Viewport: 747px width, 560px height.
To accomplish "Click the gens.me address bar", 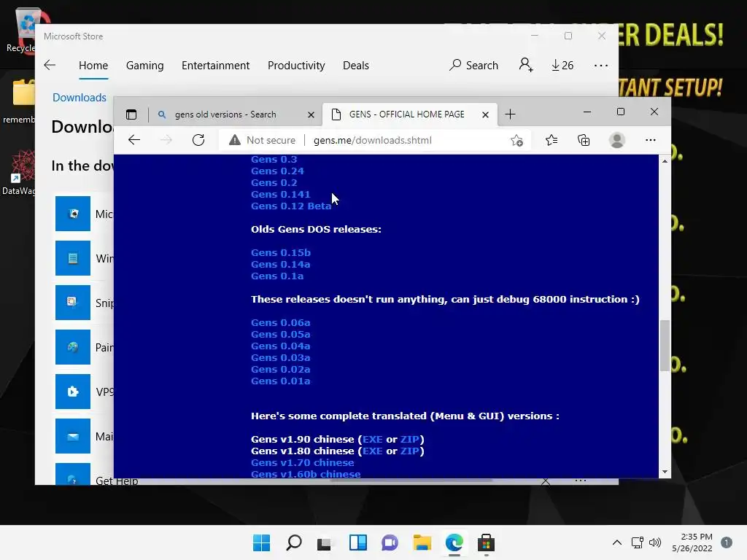I will pos(373,140).
